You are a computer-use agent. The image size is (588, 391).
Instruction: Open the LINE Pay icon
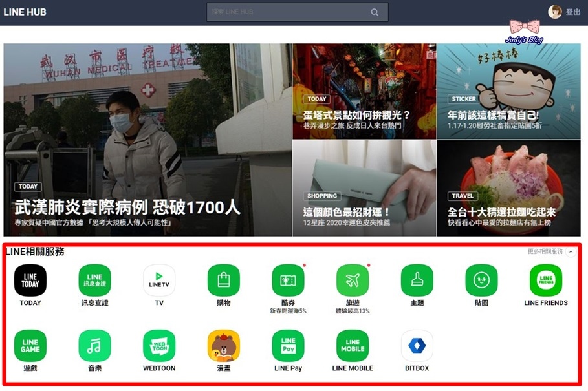coord(289,346)
